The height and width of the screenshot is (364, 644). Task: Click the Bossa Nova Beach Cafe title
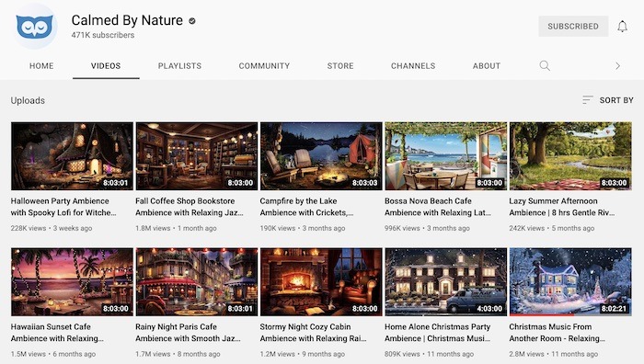coord(438,207)
